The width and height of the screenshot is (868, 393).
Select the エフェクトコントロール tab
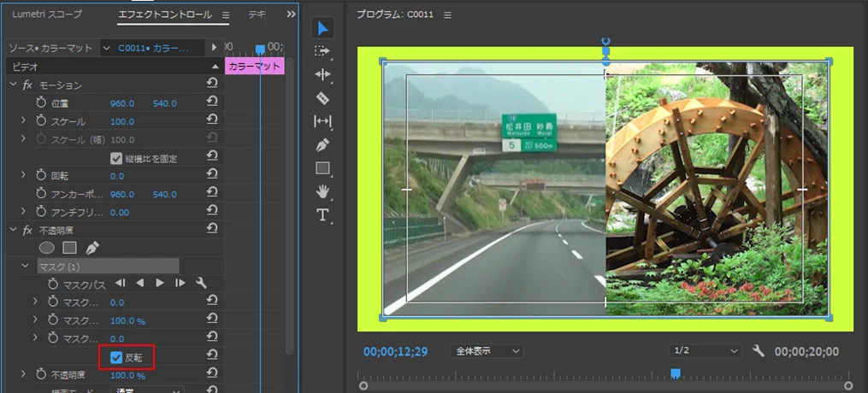165,15
